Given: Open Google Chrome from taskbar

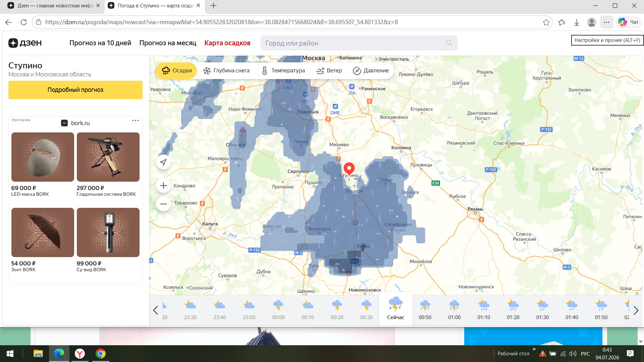Looking at the screenshot, I should (101, 354).
